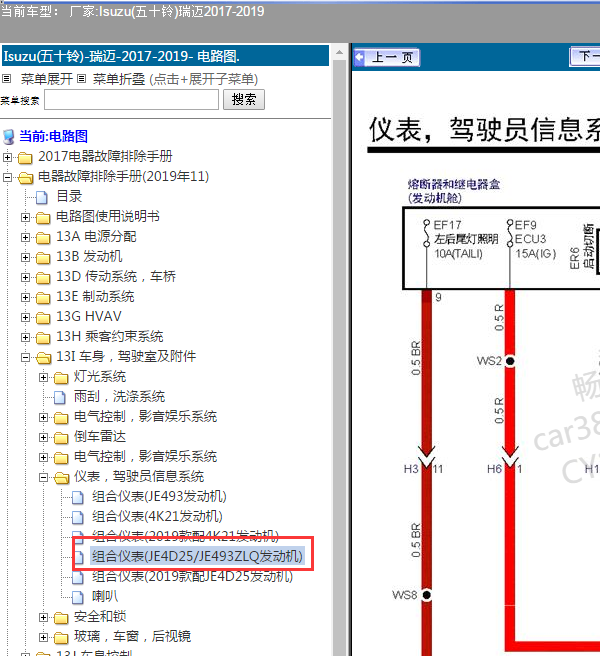Collapse the 13I 车身，驾驶室及附件 folder
The width and height of the screenshot is (600, 656).
(26, 357)
